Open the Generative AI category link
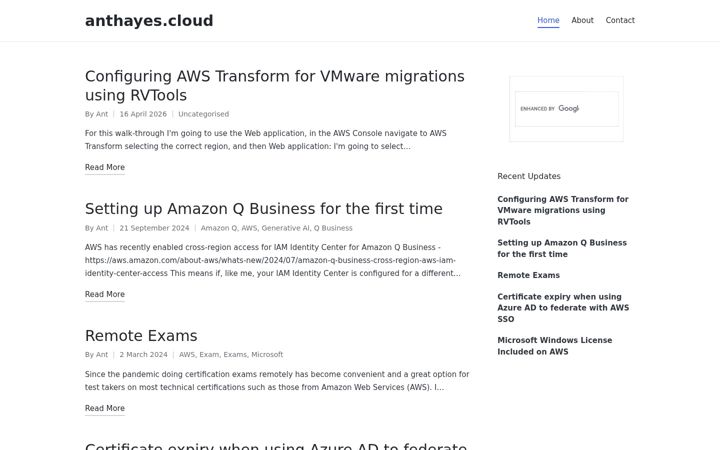This screenshot has width=720, height=450. (285, 228)
